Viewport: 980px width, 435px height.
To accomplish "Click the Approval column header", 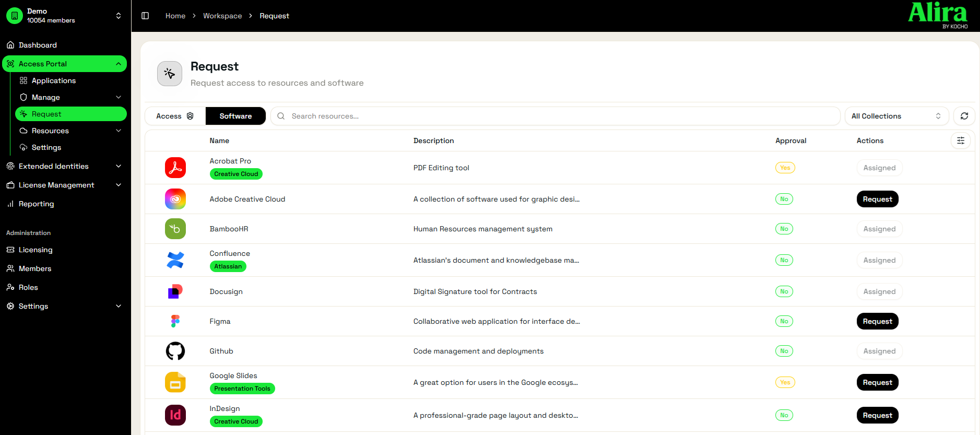I will pyautogui.click(x=790, y=140).
